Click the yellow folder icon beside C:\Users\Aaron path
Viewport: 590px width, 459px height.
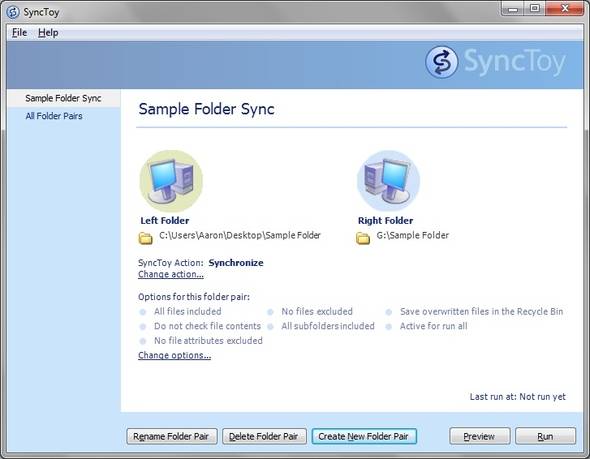[146, 238]
